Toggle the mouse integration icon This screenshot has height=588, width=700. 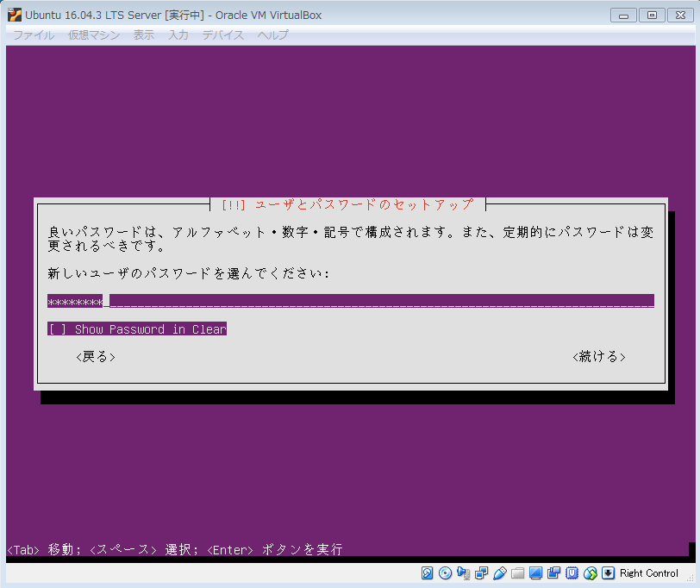click(591, 573)
